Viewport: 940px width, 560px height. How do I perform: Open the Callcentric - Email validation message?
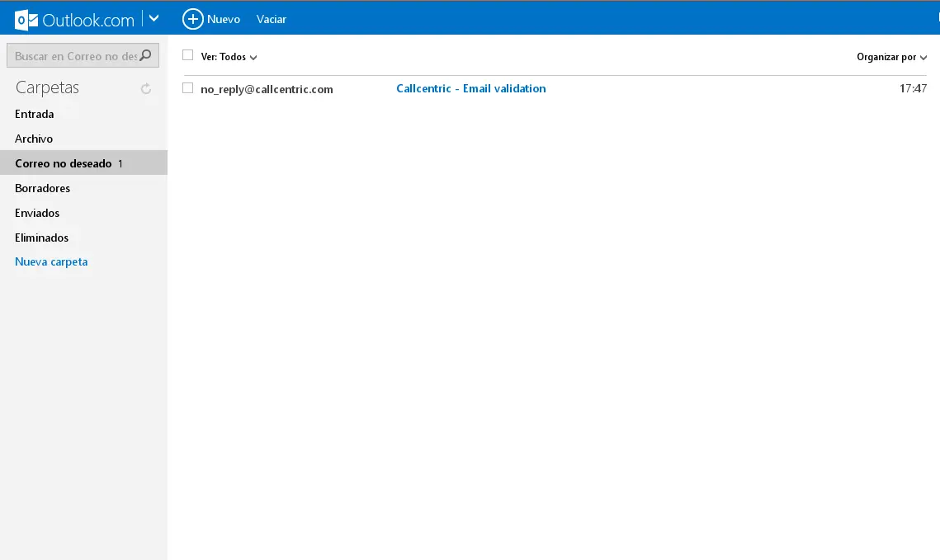coord(470,88)
